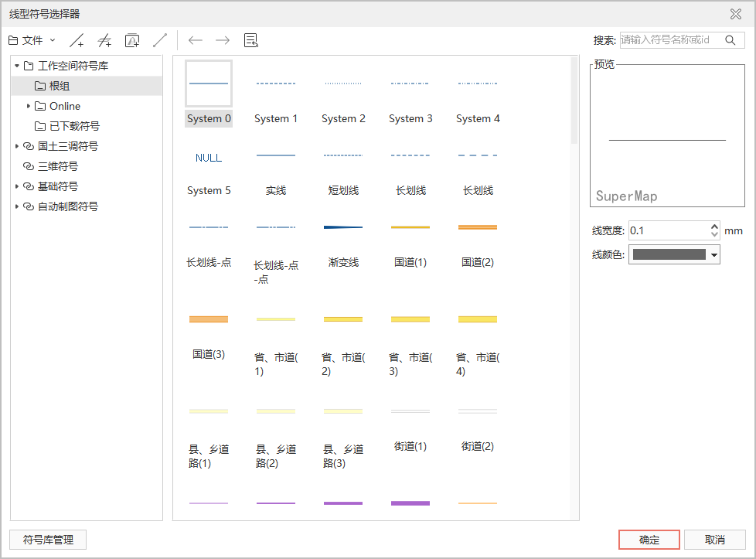Click the symbol properties list icon
The width and height of the screenshot is (756, 559).
click(x=250, y=40)
